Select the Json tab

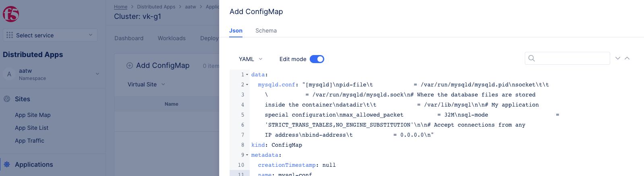[x=236, y=31]
